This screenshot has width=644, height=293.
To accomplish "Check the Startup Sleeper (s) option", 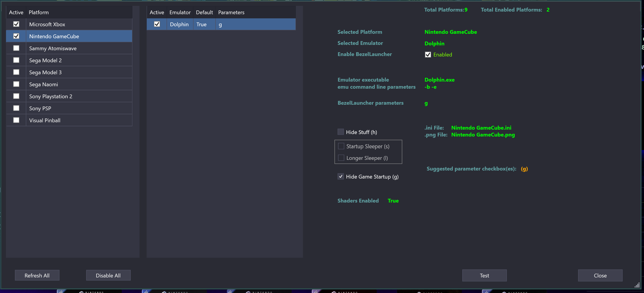I will [x=341, y=146].
